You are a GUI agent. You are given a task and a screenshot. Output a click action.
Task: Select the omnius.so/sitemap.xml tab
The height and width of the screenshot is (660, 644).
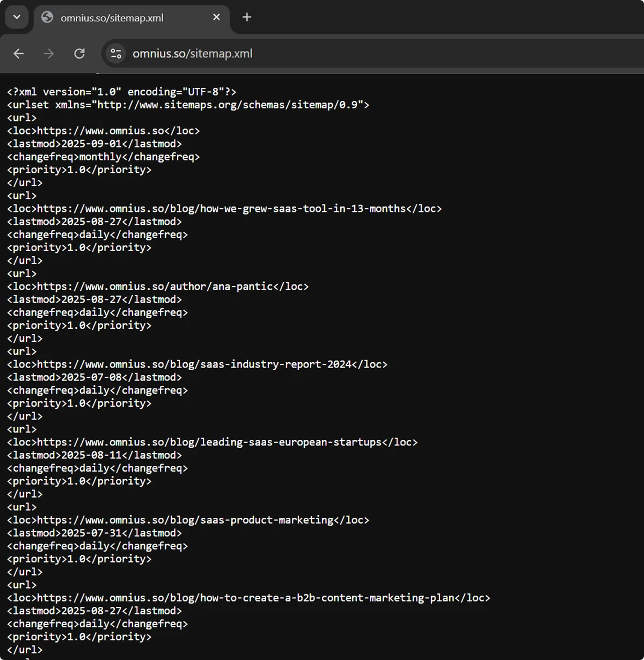(x=132, y=18)
